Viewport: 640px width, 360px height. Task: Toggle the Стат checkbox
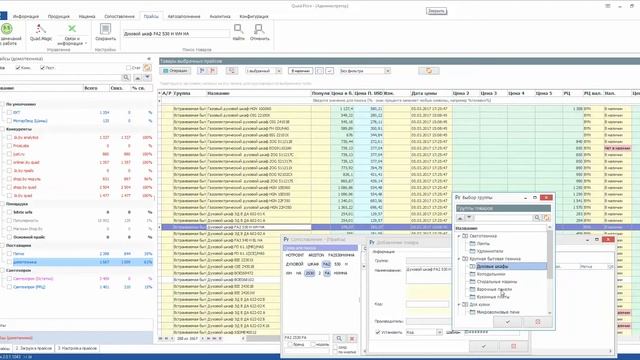click(x=129, y=68)
